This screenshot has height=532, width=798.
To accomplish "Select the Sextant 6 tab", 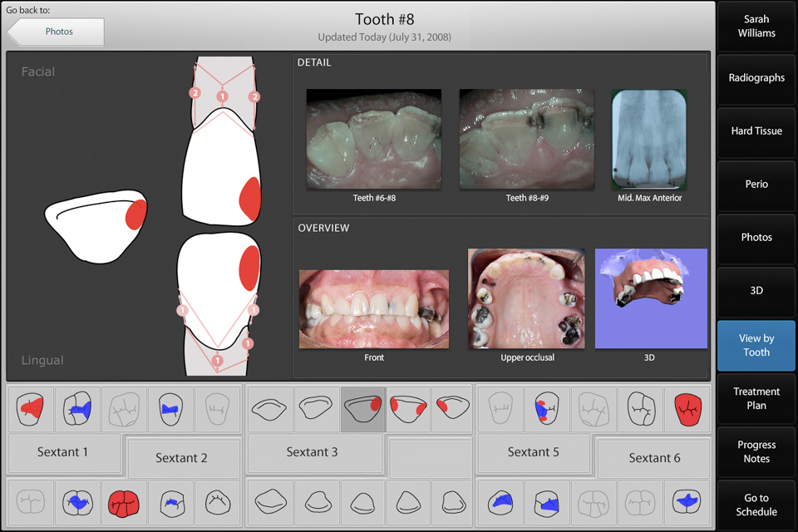I will (x=654, y=457).
